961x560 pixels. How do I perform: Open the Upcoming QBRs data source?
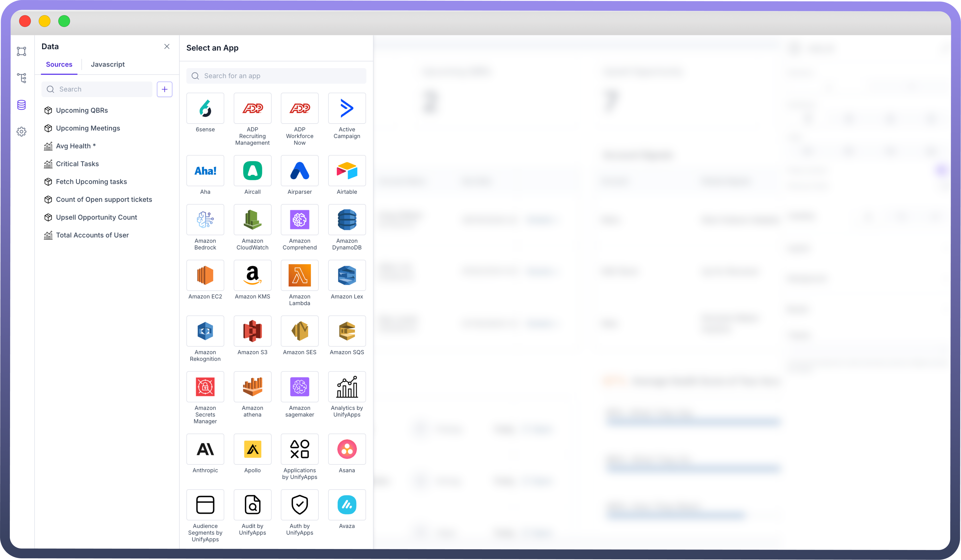[x=82, y=110]
